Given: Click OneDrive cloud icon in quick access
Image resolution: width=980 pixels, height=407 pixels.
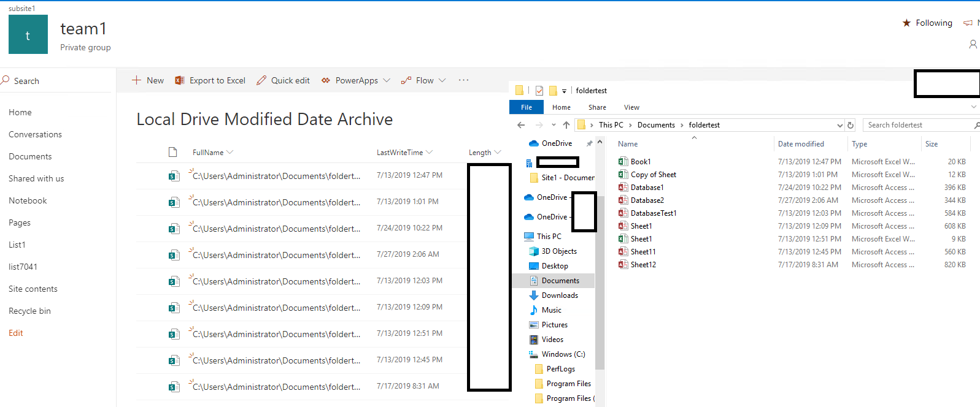Looking at the screenshot, I should click(x=534, y=143).
